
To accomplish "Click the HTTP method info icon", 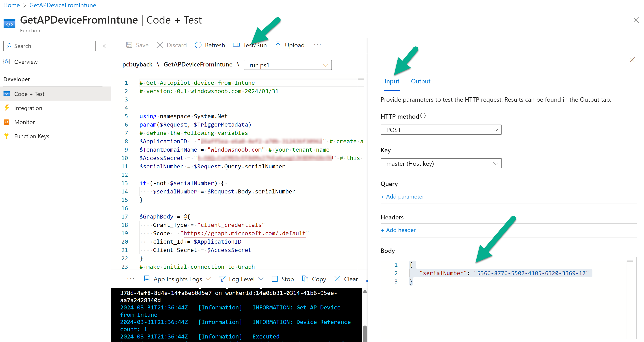I will click(x=423, y=116).
